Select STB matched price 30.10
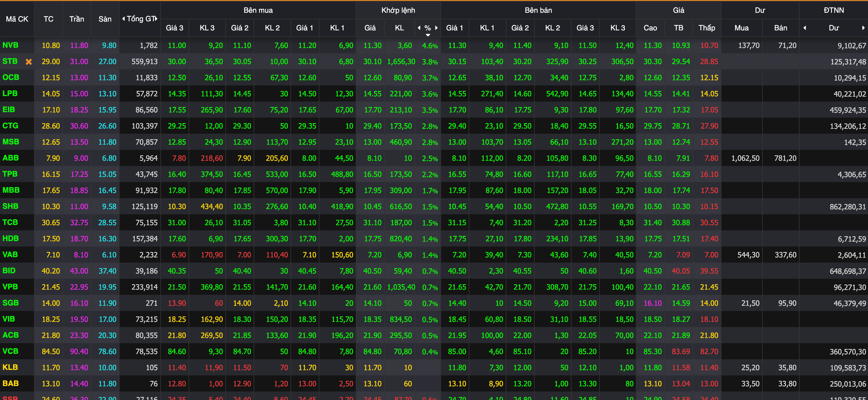The height and width of the screenshot is (400, 868). coord(372,62)
